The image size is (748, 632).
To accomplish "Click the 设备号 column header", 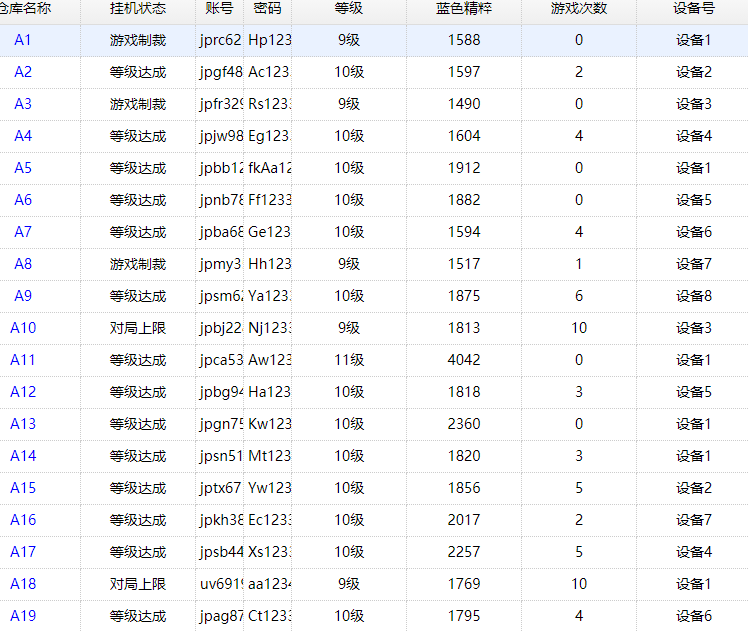I will tap(693, 8).
